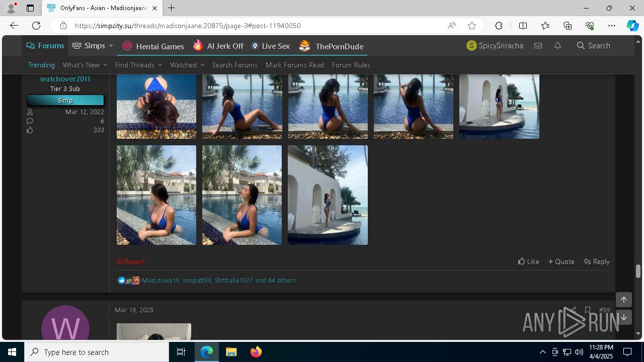
Task: Bookmark post #59
Action: (x=587, y=310)
